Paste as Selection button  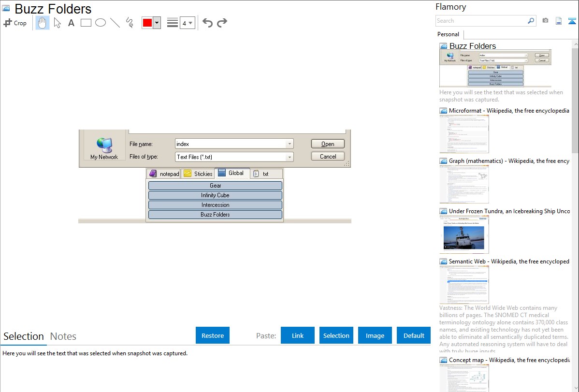(336, 335)
